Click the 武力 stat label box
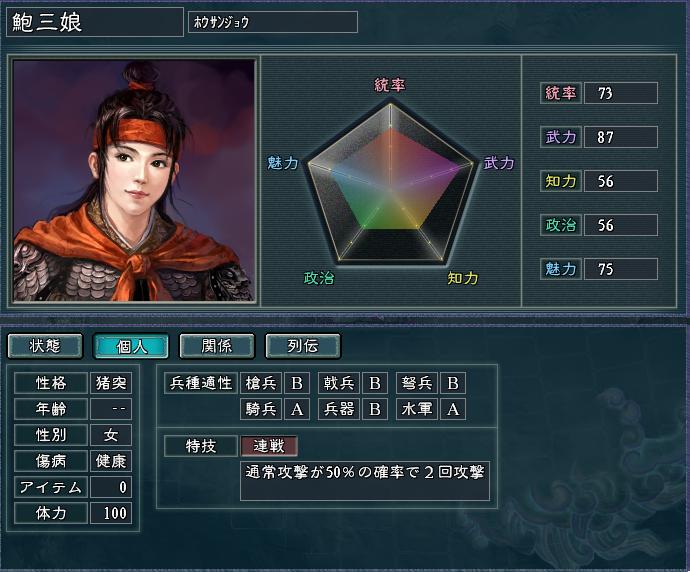690x572 pixels. [x=561, y=137]
